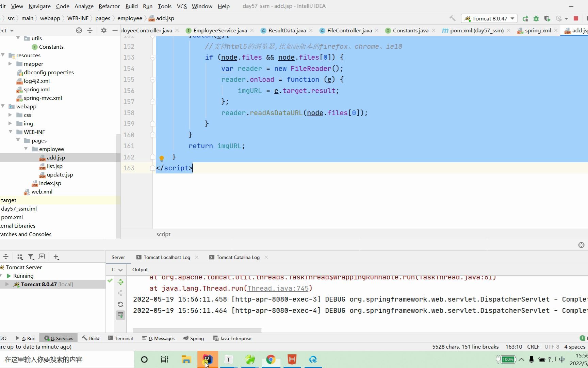The height and width of the screenshot is (368, 588).
Task: Collapse the WEB-INF folder node
Action: tap(10, 132)
